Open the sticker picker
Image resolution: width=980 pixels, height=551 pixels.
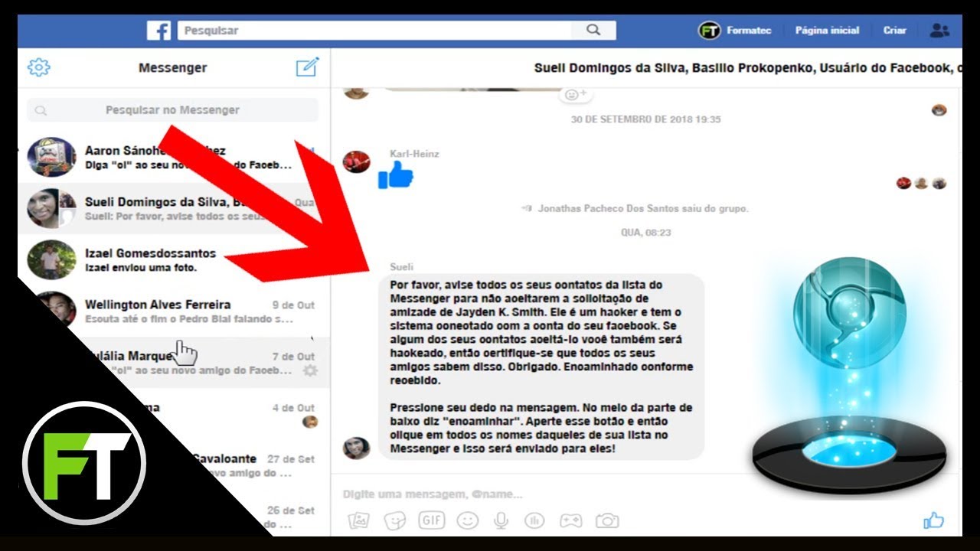point(395,520)
